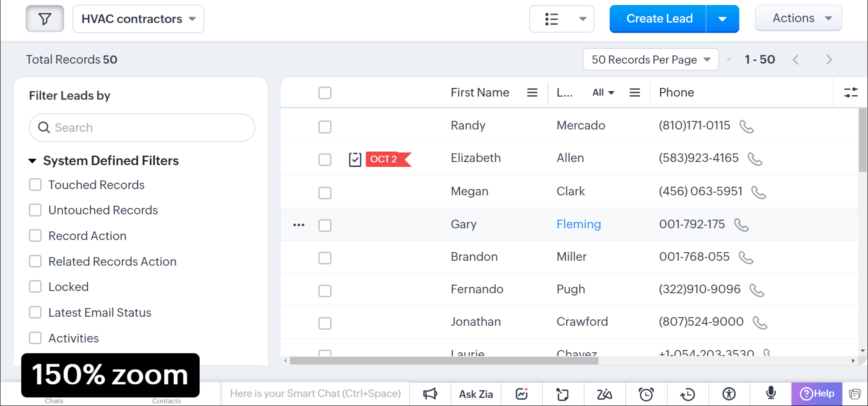
Task: Open the recent items history clock icon
Action: (687, 394)
